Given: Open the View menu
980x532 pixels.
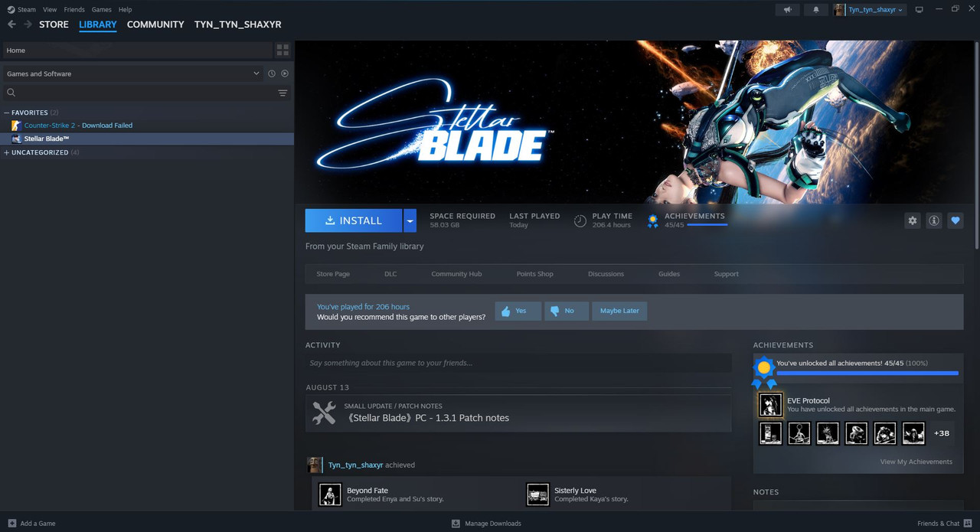Looking at the screenshot, I should (50, 9).
